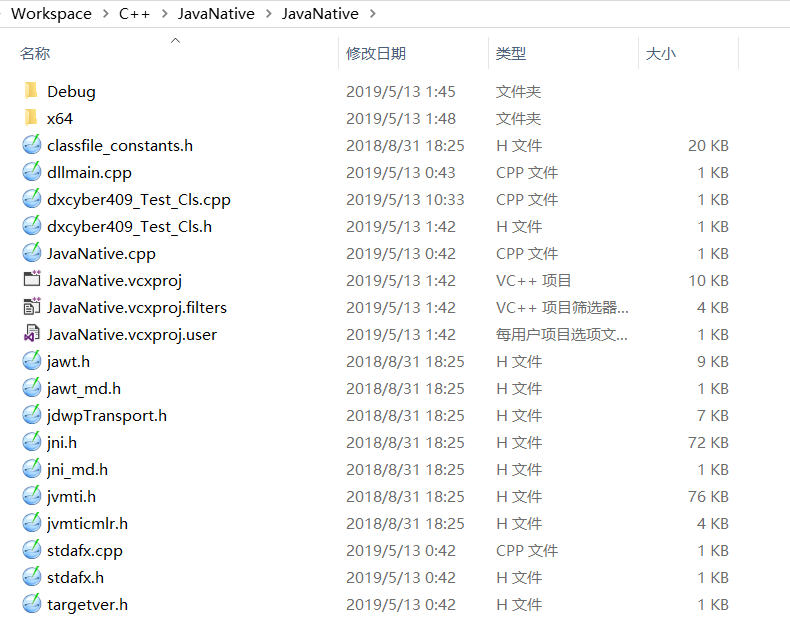The width and height of the screenshot is (790, 643).
Task: Open the Debug folder icon
Action: click(31, 91)
